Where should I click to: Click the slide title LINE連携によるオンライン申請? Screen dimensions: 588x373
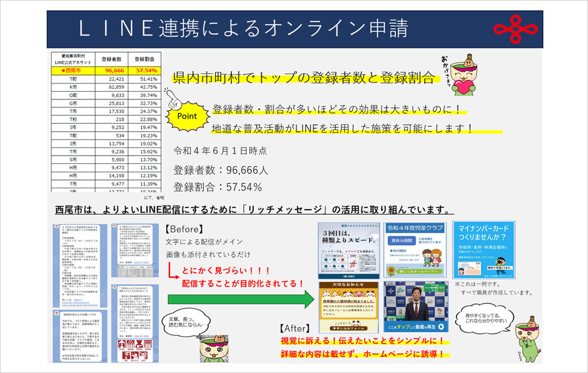(243, 28)
